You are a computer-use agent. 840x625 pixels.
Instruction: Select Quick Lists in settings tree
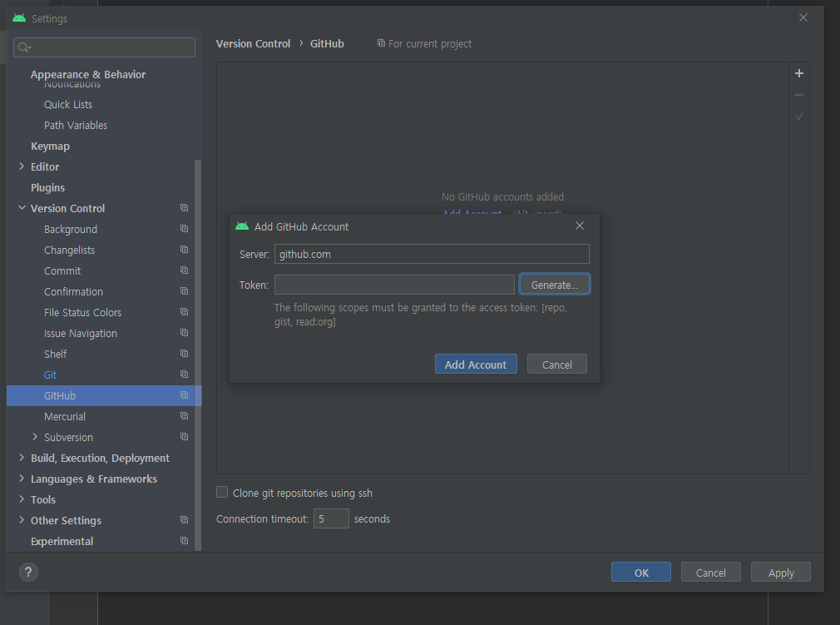(68, 105)
